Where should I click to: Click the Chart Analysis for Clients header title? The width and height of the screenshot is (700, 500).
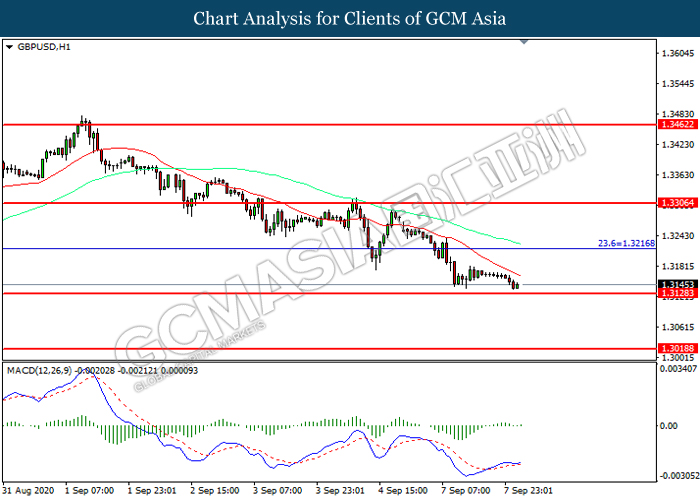pyautogui.click(x=350, y=18)
